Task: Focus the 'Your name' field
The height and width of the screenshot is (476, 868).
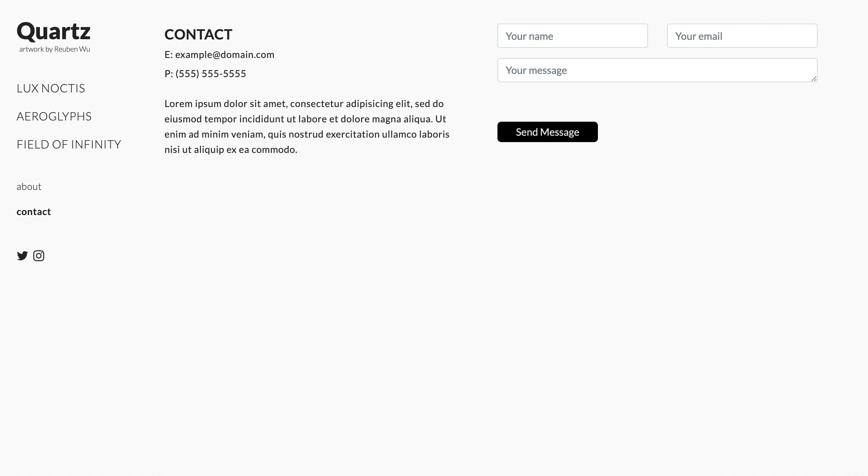Action: pyautogui.click(x=572, y=36)
